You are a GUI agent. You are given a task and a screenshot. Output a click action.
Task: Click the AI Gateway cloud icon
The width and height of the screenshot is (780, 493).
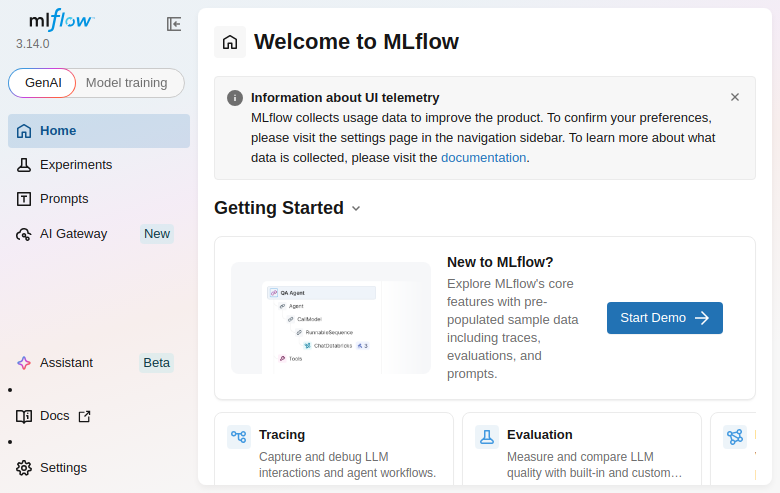tap(24, 234)
